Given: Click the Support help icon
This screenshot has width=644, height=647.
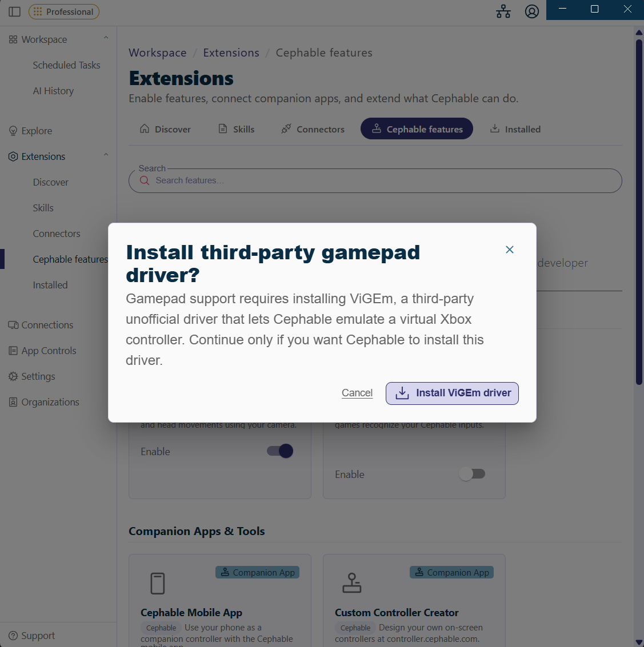Looking at the screenshot, I should [13, 636].
